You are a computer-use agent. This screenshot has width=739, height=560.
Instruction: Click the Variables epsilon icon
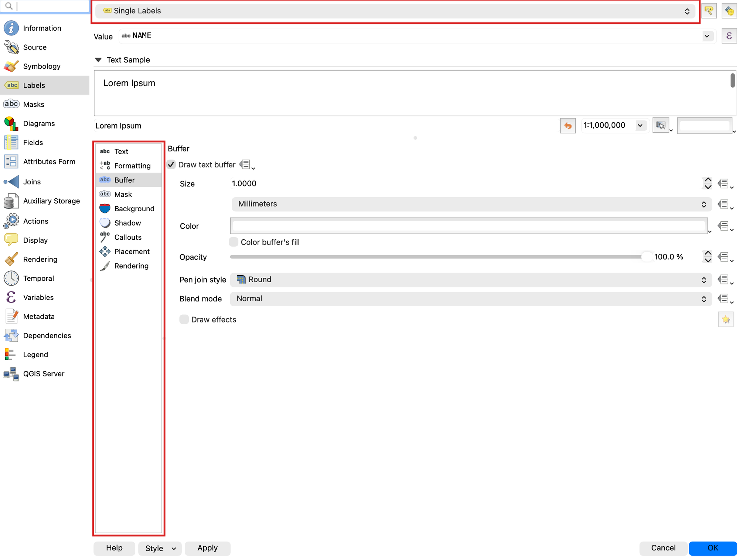pyautogui.click(x=11, y=297)
